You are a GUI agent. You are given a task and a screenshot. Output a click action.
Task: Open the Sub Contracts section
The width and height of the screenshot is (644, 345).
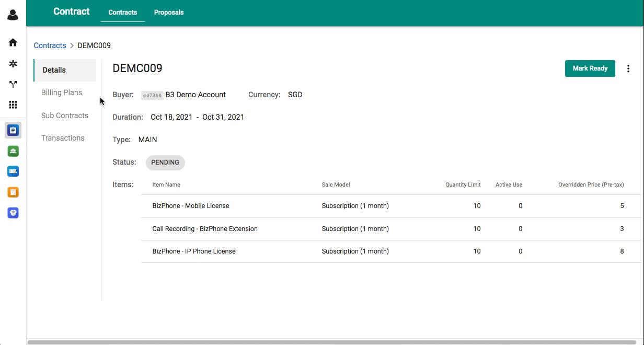(65, 116)
